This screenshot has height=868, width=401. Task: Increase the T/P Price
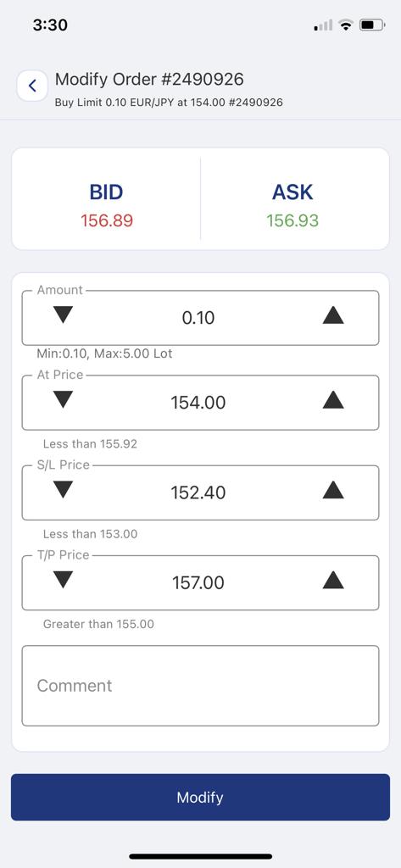333,580
